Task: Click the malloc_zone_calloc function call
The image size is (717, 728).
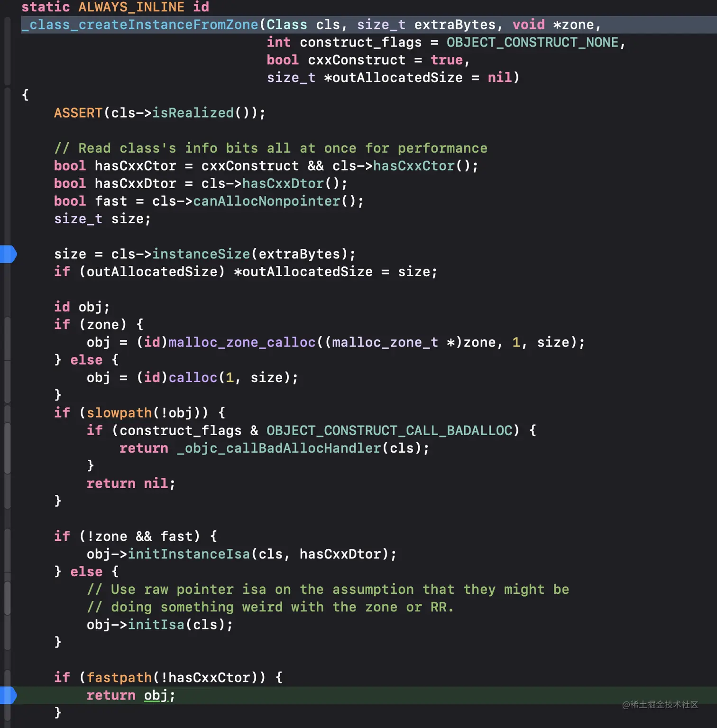Action: (x=242, y=342)
